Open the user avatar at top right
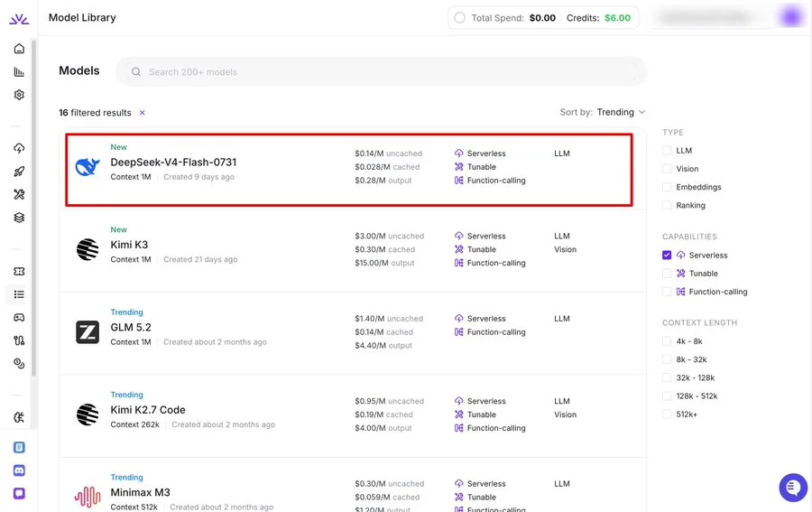The height and width of the screenshot is (512, 812). click(x=790, y=17)
